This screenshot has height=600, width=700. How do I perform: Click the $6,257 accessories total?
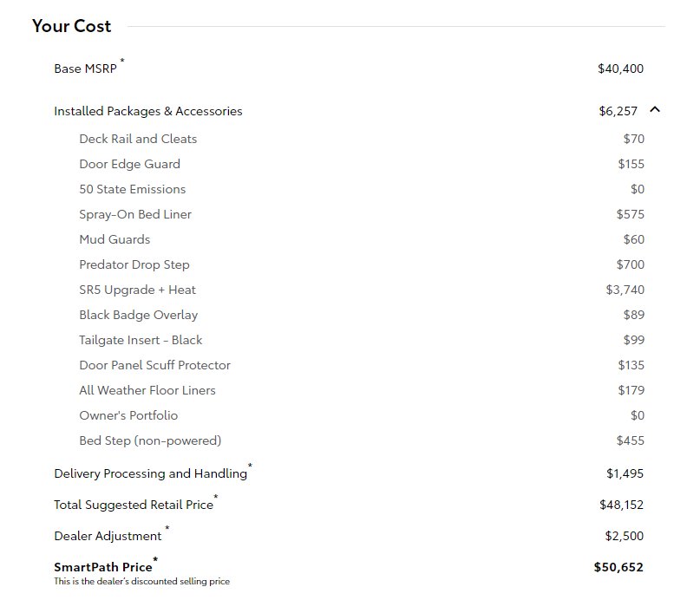click(x=618, y=111)
